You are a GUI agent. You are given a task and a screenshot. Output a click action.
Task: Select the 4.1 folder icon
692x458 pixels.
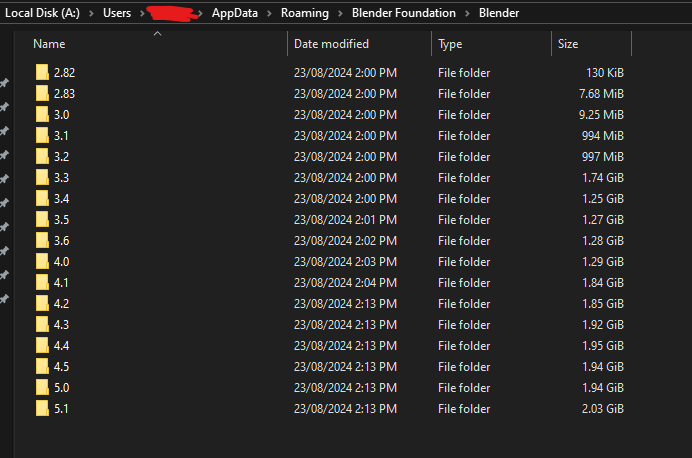click(42, 282)
